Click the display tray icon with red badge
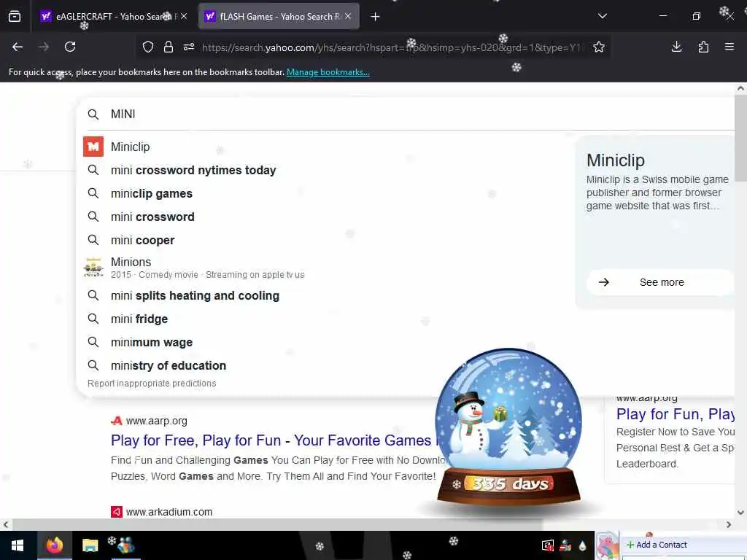Viewport: 747px width, 560px height. click(x=548, y=545)
